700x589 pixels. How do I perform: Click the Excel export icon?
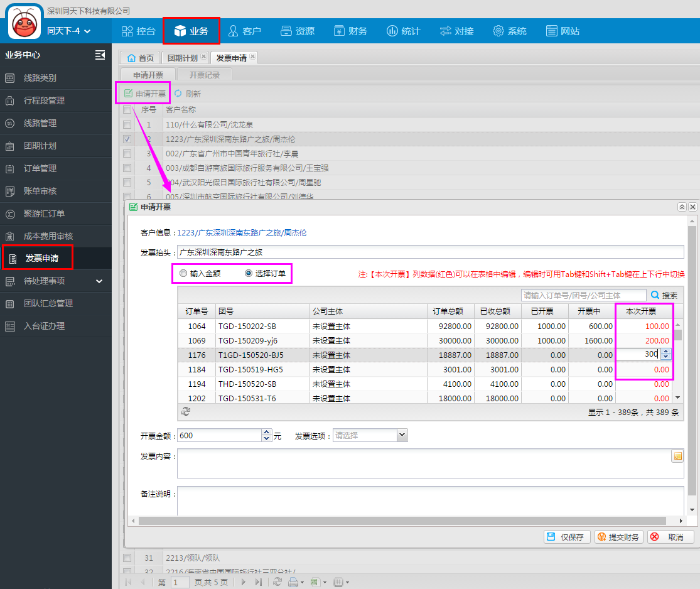[x=315, y=582]
